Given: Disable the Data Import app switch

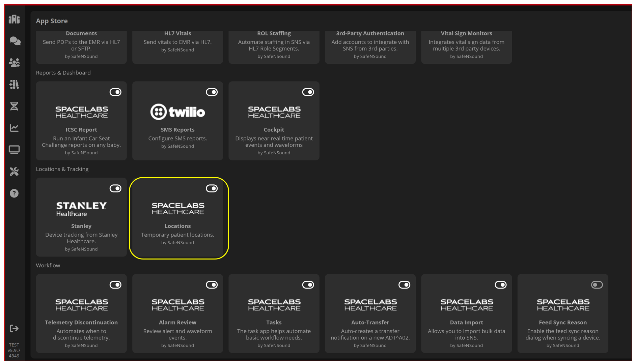Looking at the screenshot, I should [501, 285].
